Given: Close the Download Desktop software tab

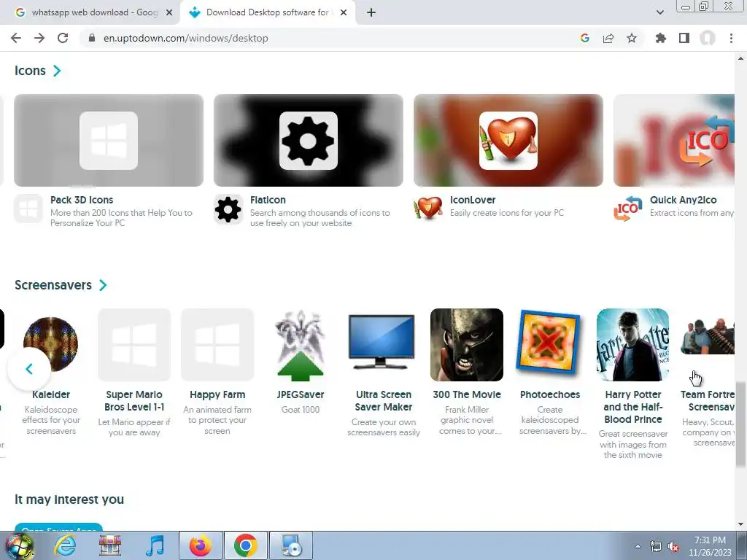Looking at the screenshot, I should pos(344,13).
